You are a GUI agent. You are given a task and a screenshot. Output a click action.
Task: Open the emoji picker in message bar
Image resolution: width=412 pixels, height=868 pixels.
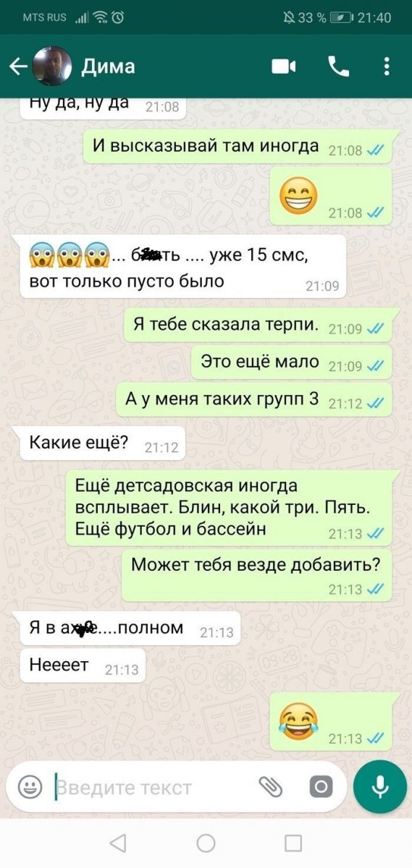(30, 787)
